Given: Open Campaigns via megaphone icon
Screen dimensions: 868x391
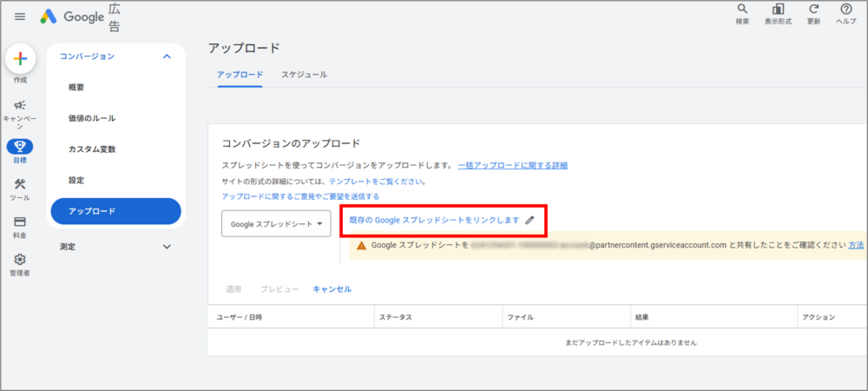Looking at the screenshot, I should (20, 105).
